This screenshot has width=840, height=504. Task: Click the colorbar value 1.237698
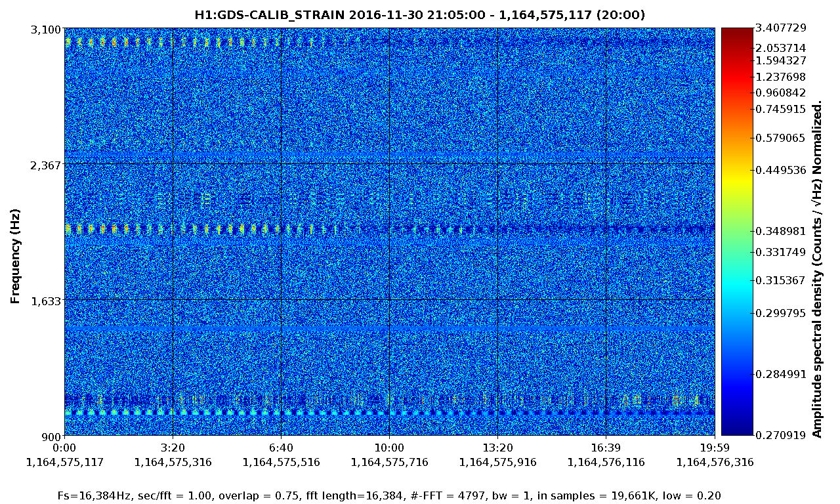pyautogui.click(x=780, y=77)
